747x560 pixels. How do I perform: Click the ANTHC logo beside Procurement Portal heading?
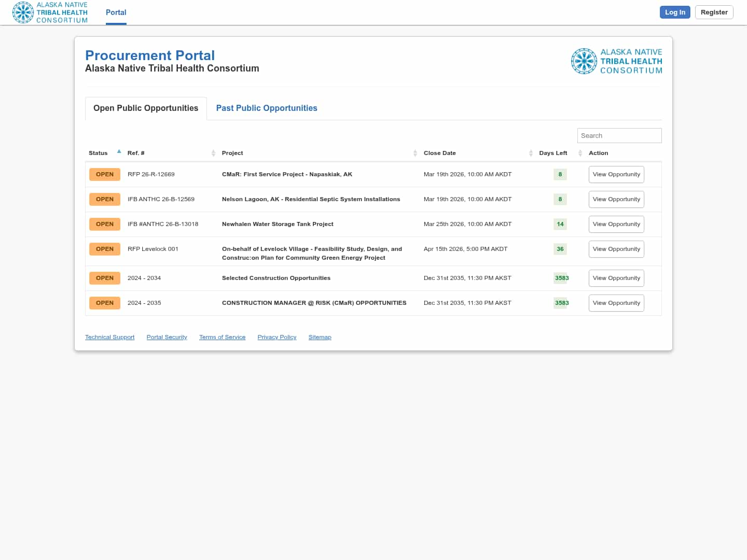[616, 61]
